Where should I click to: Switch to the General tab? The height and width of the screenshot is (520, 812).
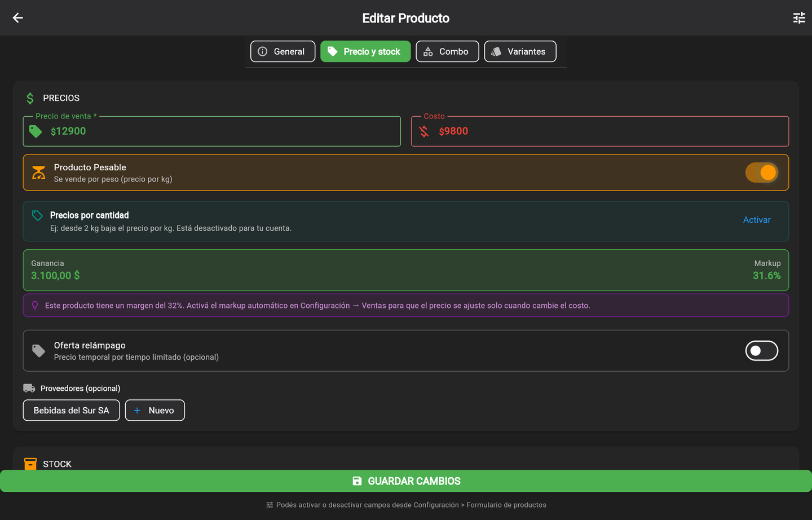[x=283, y=51]
